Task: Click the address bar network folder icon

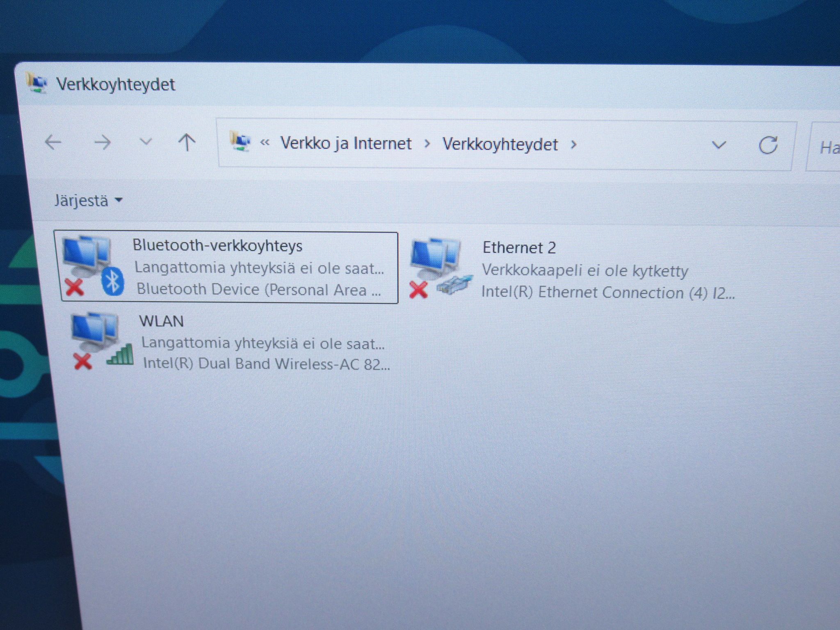Action: click(241, 142)
